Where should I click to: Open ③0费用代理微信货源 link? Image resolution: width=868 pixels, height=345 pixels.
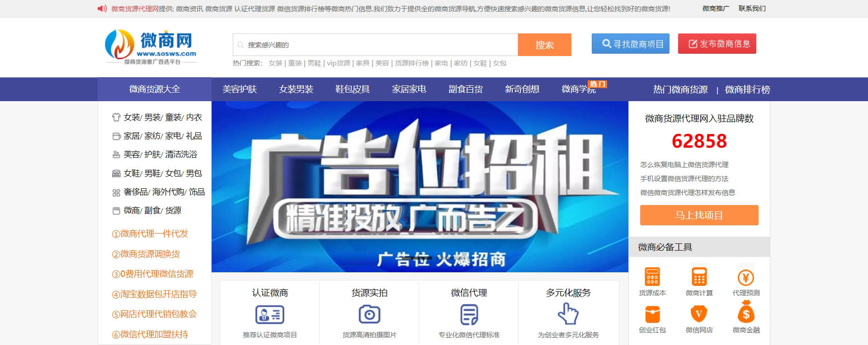[152, 274]
